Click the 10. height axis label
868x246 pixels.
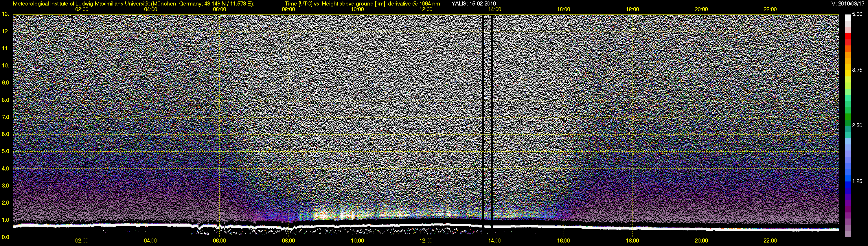[5, 65]
